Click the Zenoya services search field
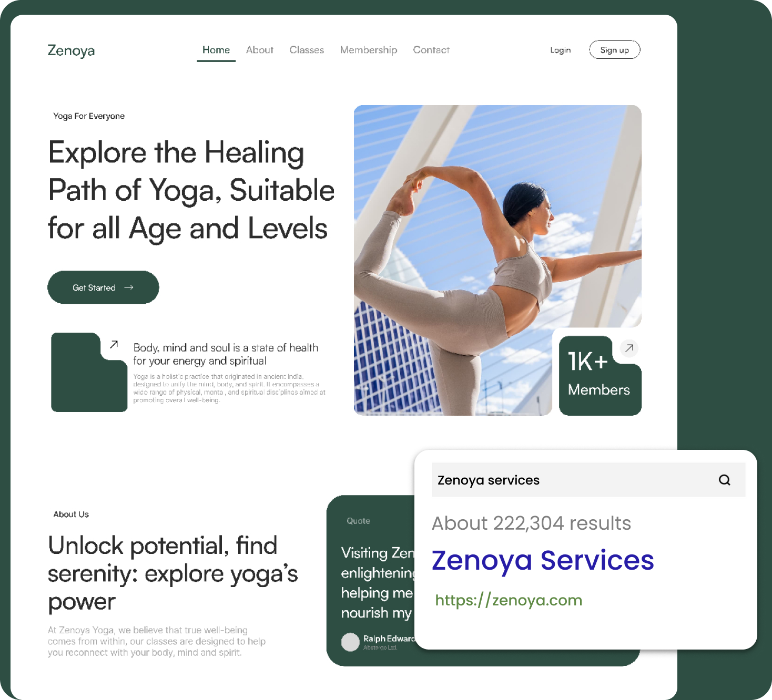 (x=588, y=480)
